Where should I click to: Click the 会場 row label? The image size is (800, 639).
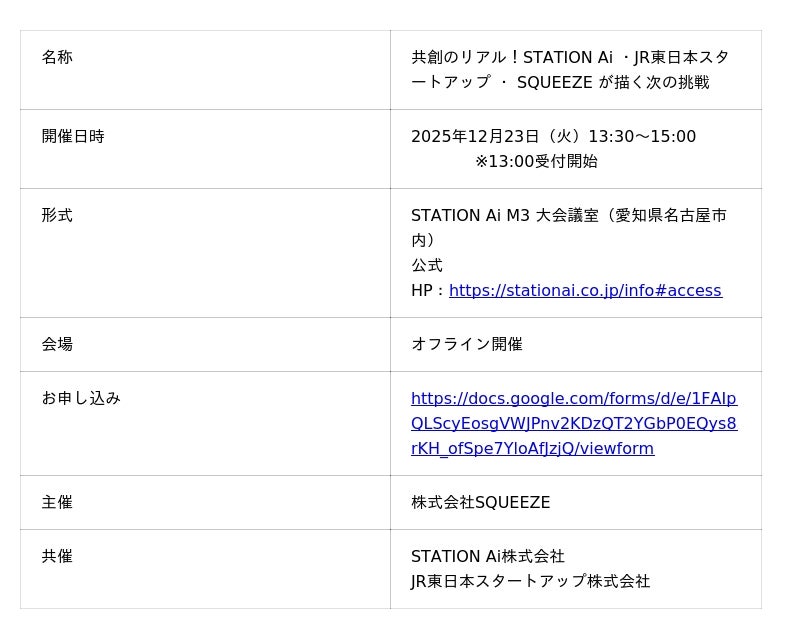(x=57, y=345)
